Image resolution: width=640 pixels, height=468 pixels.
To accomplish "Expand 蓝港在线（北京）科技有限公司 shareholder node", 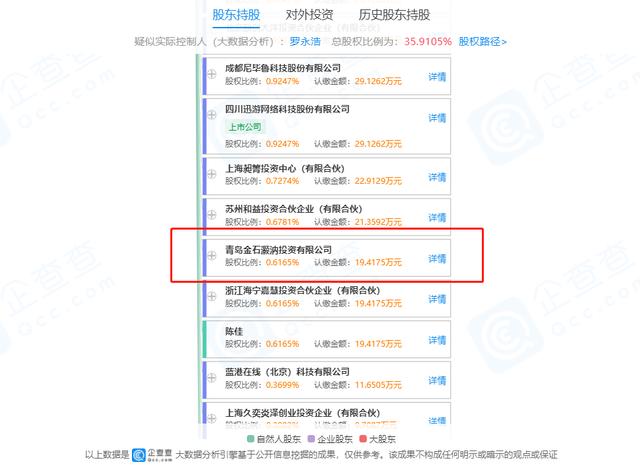I will [x=211, y=377].
